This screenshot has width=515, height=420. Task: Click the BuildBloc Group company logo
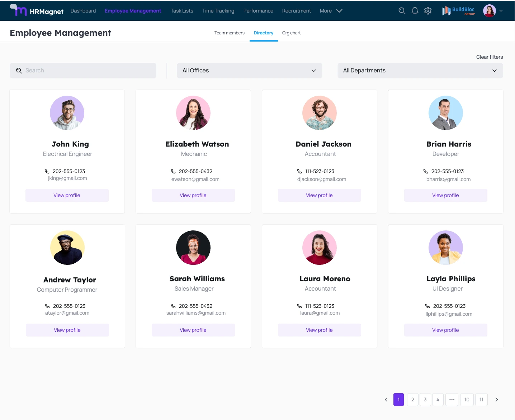[458, 11]
